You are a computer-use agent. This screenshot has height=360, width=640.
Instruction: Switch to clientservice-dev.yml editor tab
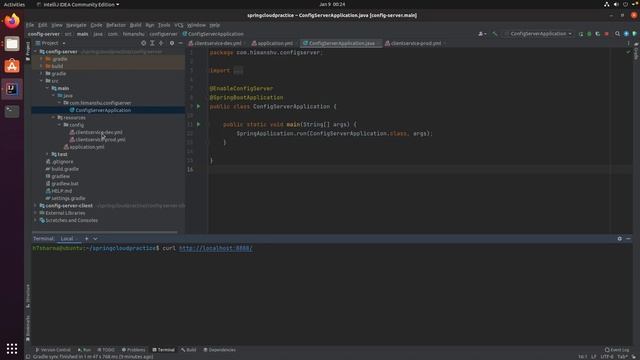coord(215,43)
